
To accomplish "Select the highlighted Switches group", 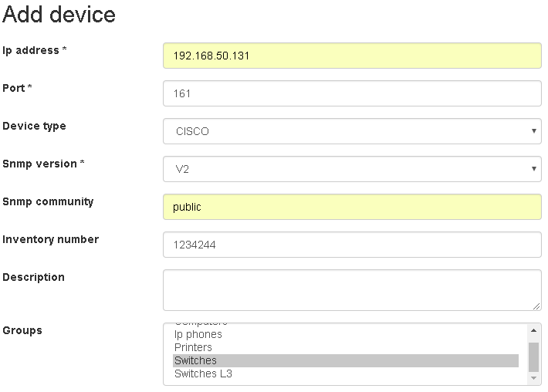I will [x=196, y=360].
